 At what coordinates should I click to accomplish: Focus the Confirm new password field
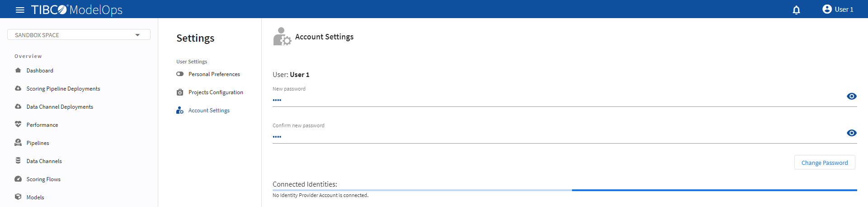(x=556, y=136)
